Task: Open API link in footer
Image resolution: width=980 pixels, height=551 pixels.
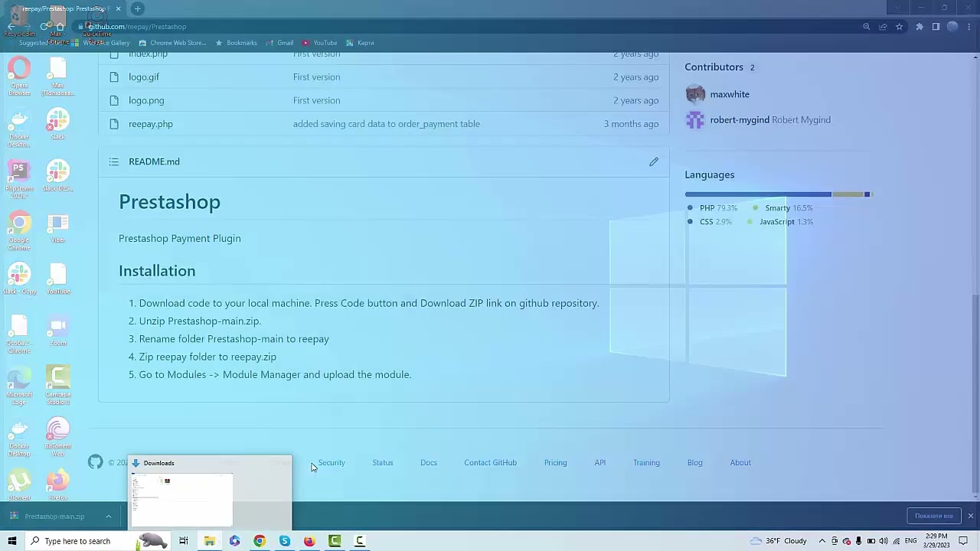Action: coord(600,462)
